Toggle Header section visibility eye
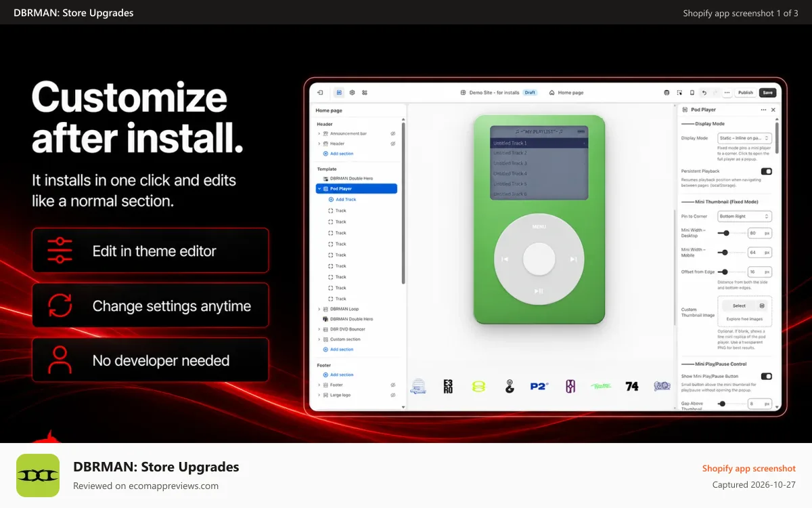 pyautogui.click(x=392, y=144)
